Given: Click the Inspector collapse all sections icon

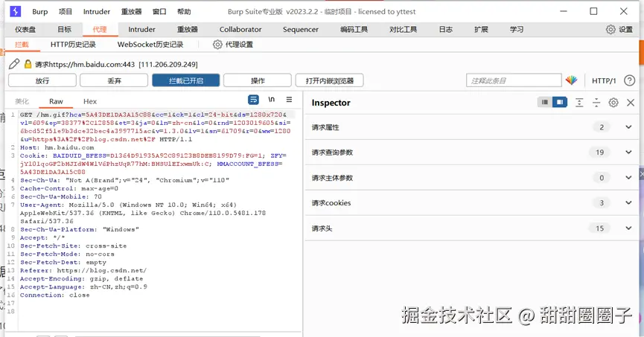Looking at the screenshot, I should coord(596,103).
